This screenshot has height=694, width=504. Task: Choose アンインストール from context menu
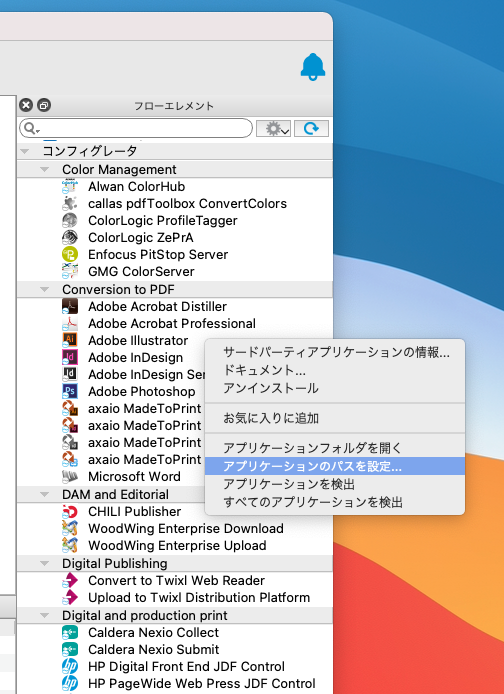coord(335,388)
